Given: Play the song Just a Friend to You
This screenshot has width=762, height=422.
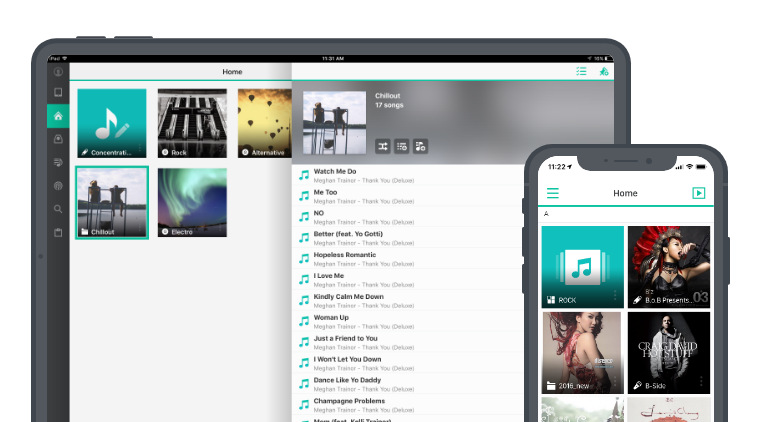Looking at the screenshot, I should tap(408, 343).
